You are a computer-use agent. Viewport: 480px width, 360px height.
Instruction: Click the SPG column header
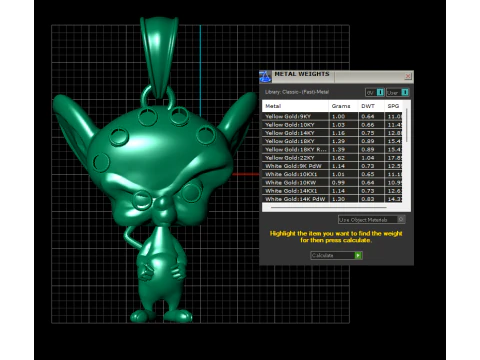(x=394, y=106)
